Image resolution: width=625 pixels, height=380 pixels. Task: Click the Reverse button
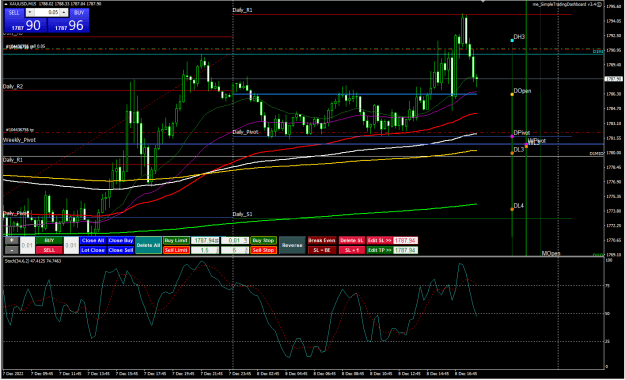click(292, 245)
